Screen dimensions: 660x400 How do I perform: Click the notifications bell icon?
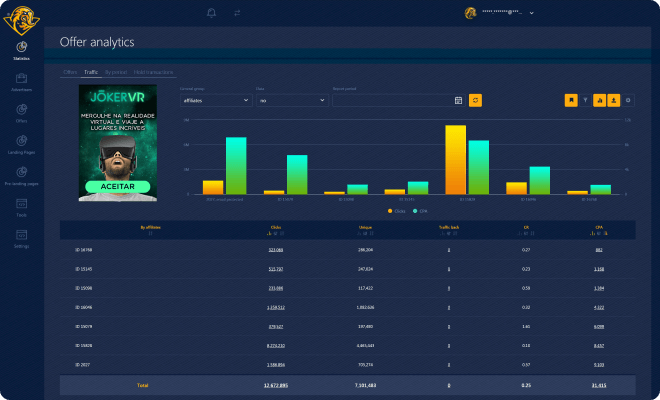(x=211, y=13)
